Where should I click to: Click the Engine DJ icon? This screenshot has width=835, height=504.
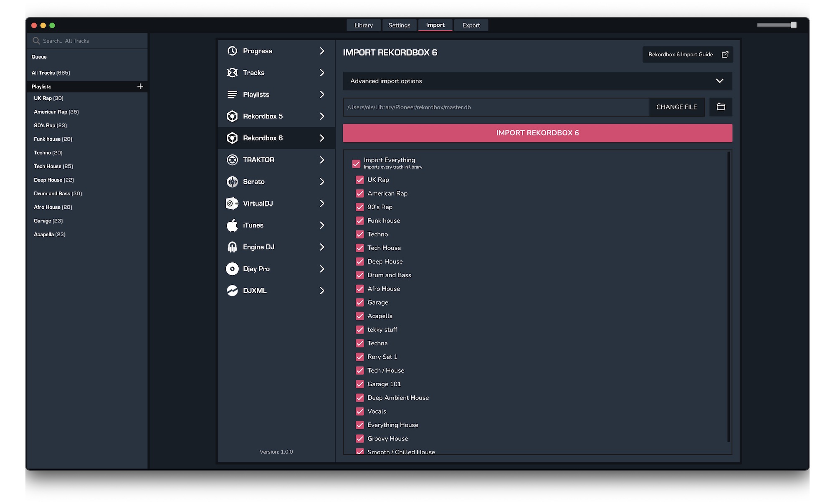[232, 247]
